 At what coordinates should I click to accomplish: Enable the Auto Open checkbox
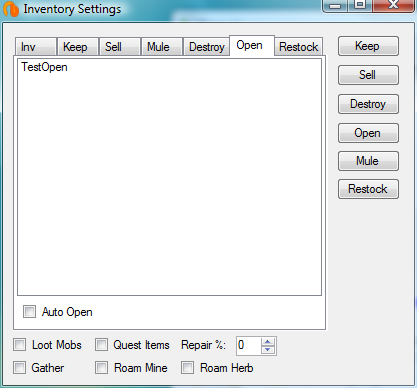pos(29,312)
